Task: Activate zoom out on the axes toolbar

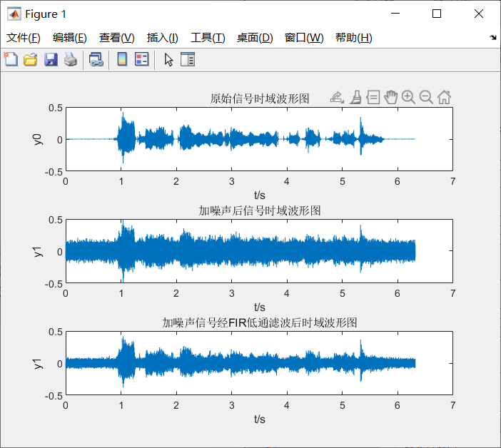Action: coord(426,98)
